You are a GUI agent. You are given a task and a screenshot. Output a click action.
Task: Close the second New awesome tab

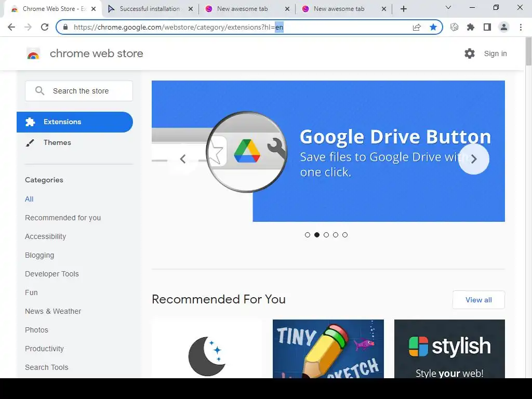coord(384,9)
